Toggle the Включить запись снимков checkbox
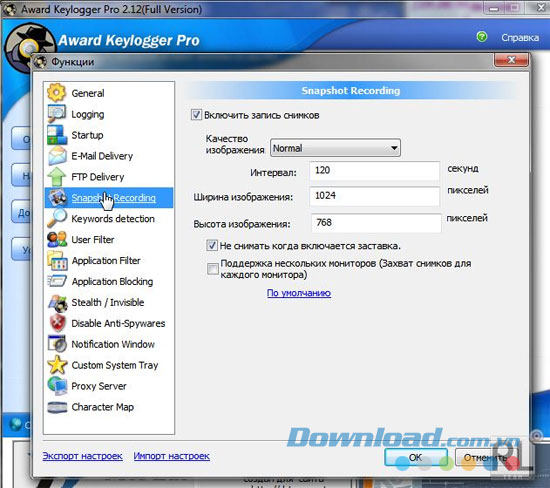 pos(196,115)
